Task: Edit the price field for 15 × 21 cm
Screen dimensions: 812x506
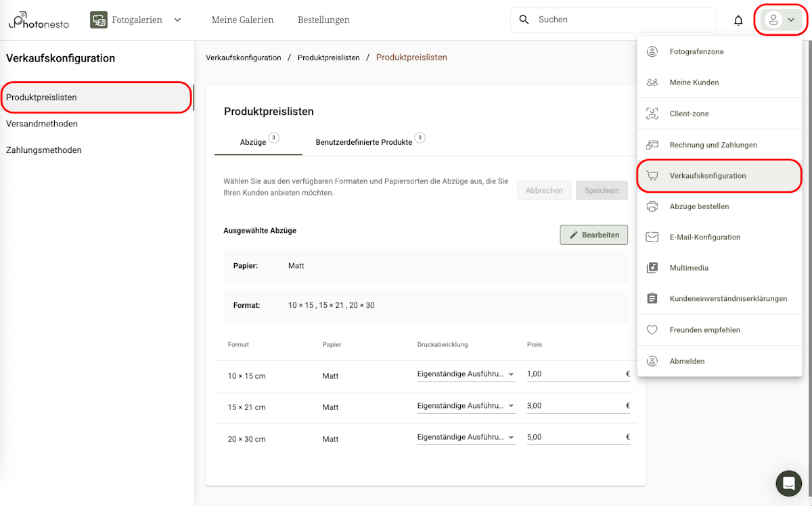Action: point(574,406)
